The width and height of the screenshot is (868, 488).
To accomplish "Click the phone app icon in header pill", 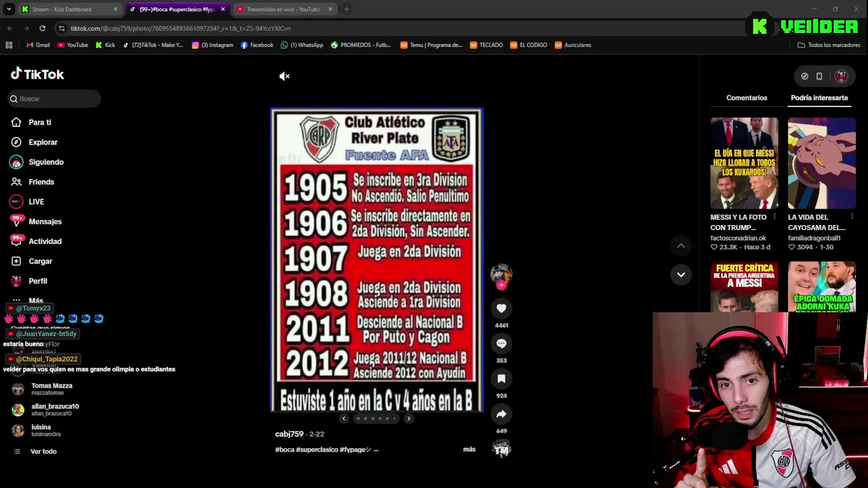I will tap(819, 77).
